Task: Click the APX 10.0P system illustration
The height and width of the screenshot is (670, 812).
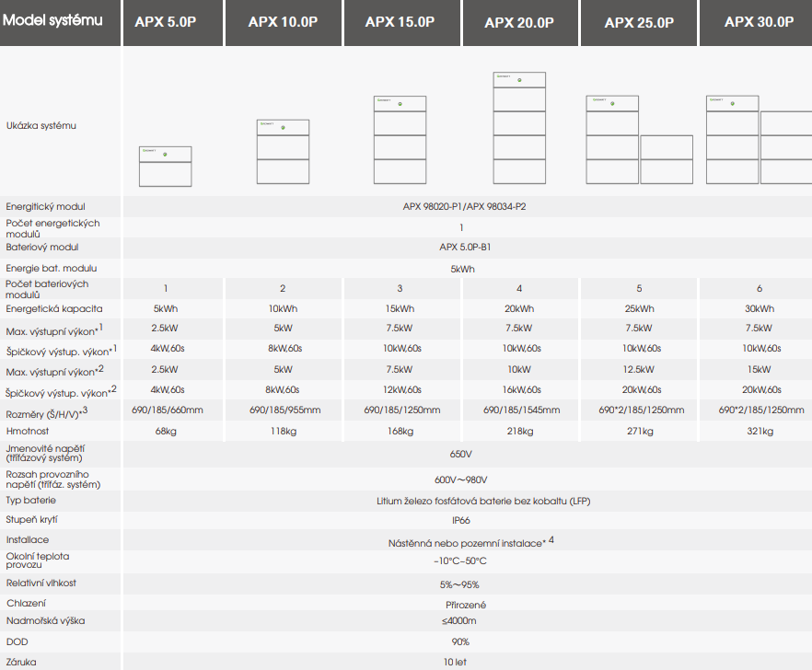Action: [x=283, y=152]
